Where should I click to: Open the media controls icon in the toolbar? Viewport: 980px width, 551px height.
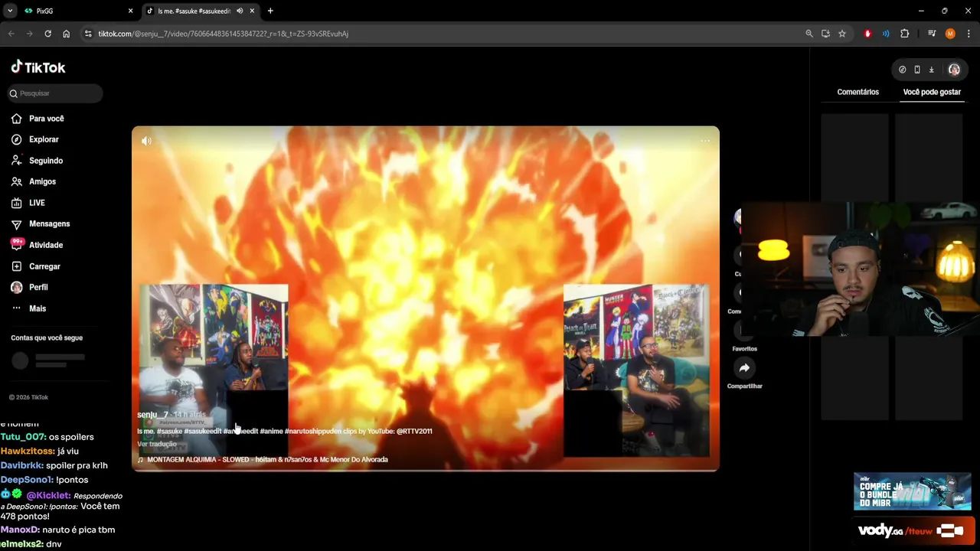coord(932,34)
